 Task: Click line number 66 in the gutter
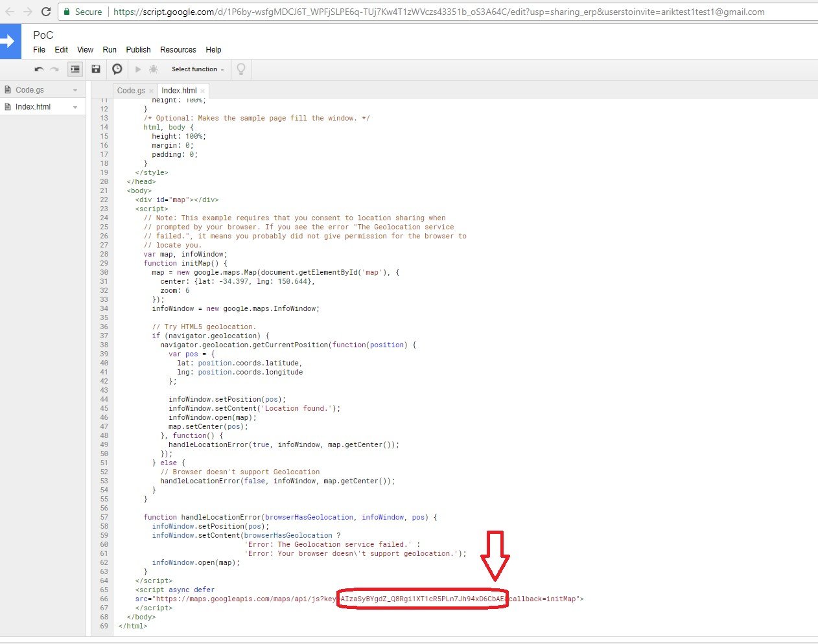[104, 599]
